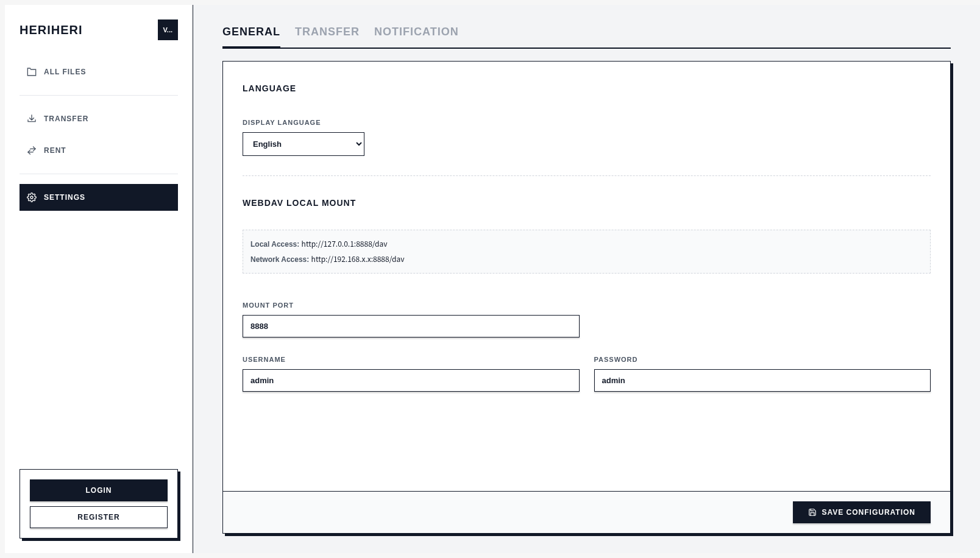Image resolution: width=980 pixels, height=558 pixels.
Task: Switch to the Notification tab
Action: pos(416,32)
